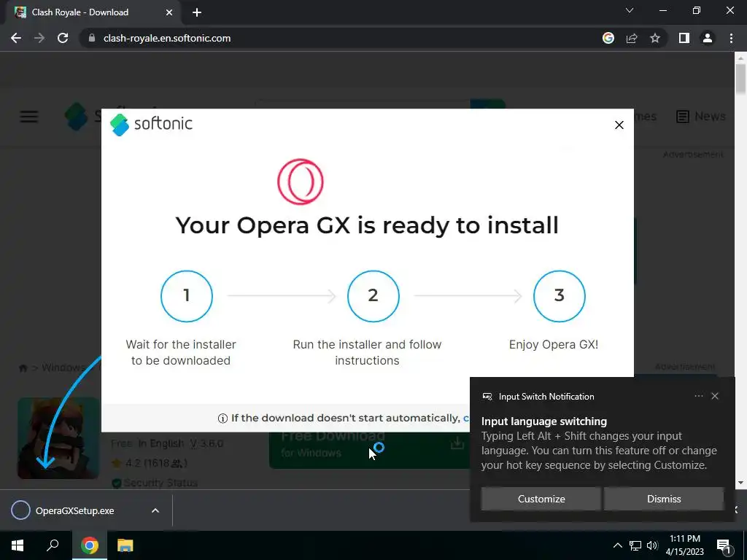The image size is (747, 560).
Task: Reload the Softonic page
Action: tap(63, 38)
